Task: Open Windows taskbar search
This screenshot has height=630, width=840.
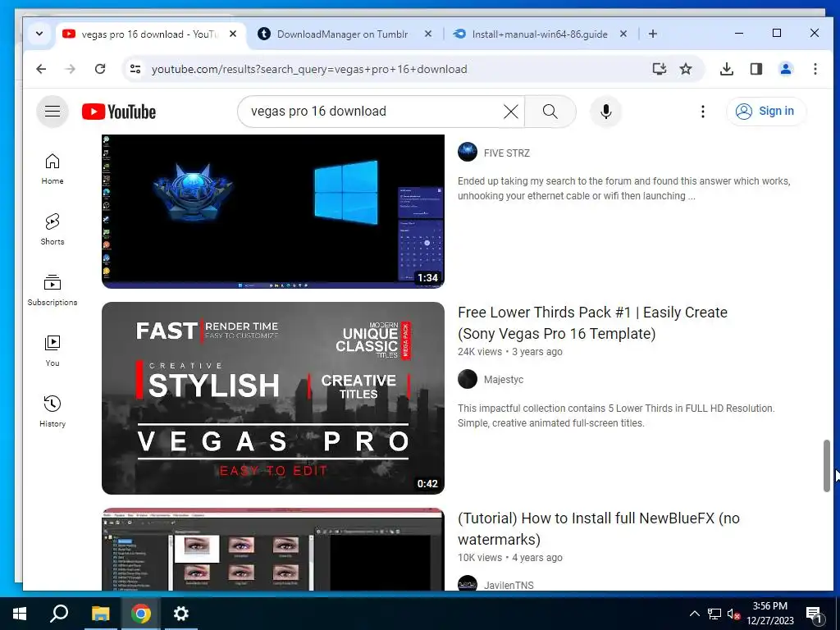Action: (x=59, y=614)
